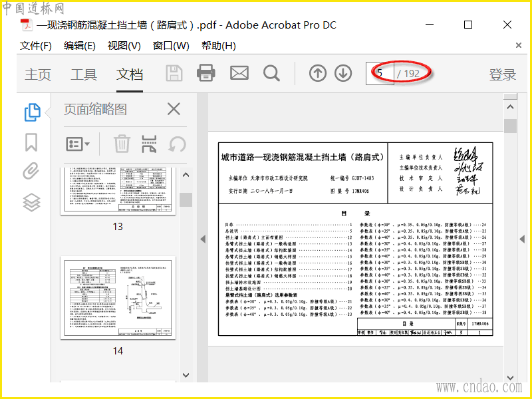Print the document with printer icon
Screen dimensions: 532x399
206,73
